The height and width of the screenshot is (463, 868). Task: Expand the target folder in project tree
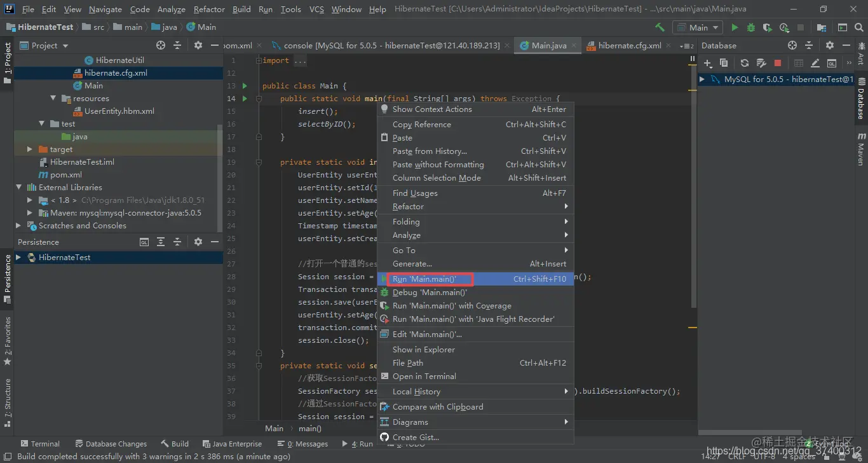coord(30,149)
